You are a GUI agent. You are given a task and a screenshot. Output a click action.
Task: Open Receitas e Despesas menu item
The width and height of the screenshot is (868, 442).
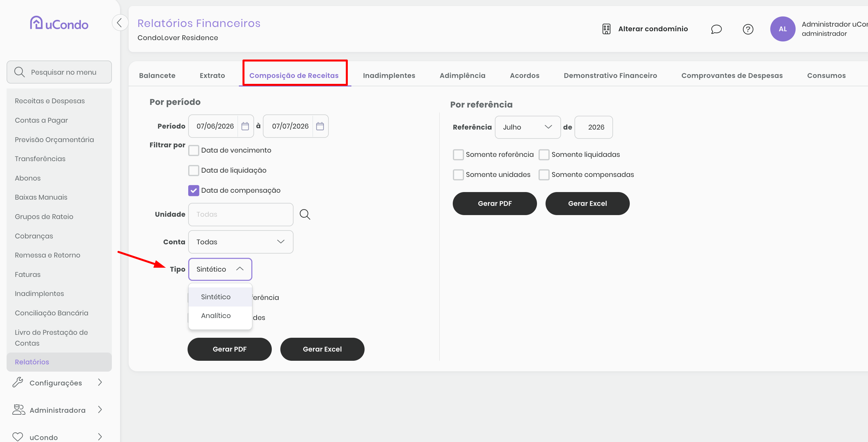(50, 101)
